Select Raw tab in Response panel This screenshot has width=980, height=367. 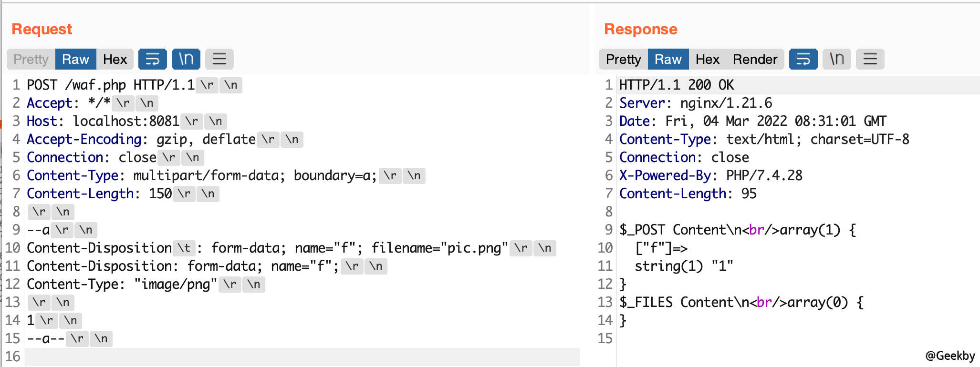668,59
